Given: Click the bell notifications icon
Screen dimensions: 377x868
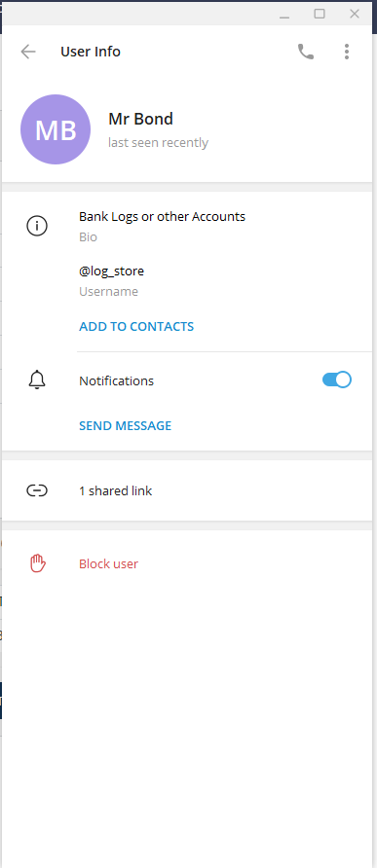Looking at the screenshot, I should (x=37, y=380).
